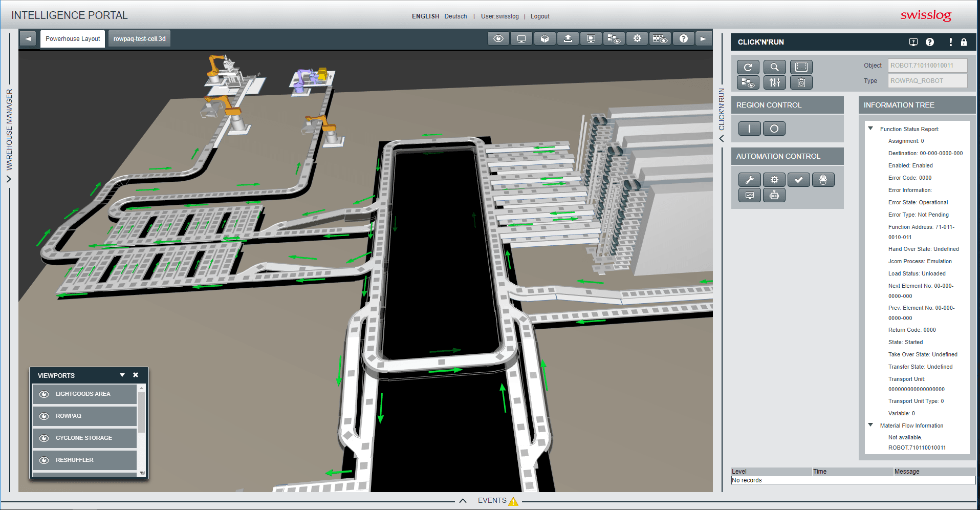Click the clipboard clock icon in Click'n'Run
The width and height of the screenshot is (980, 510).
click(x=801, y=82)
